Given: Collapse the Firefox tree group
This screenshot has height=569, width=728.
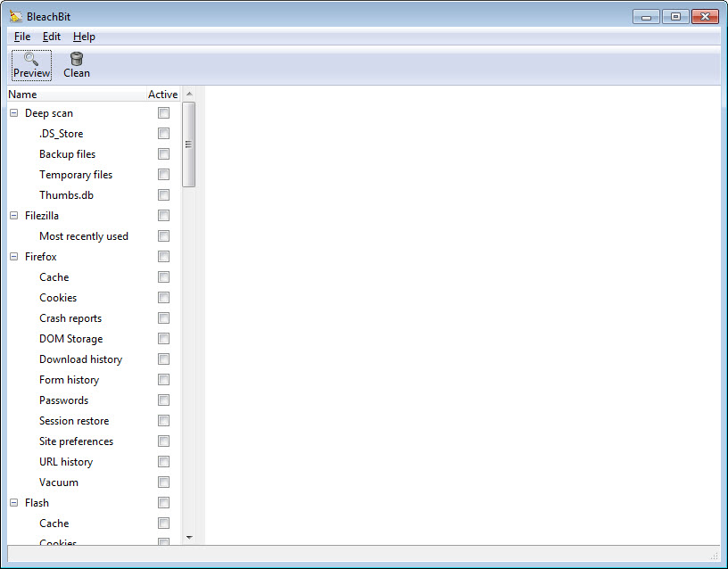Looking at the screenshot, I should tap(14, 257).
